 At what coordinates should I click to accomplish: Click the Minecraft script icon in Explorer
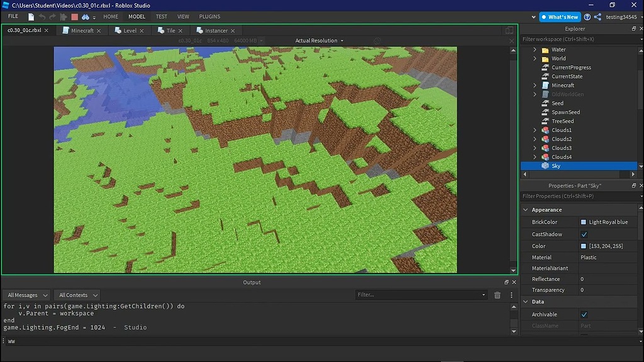545,85
